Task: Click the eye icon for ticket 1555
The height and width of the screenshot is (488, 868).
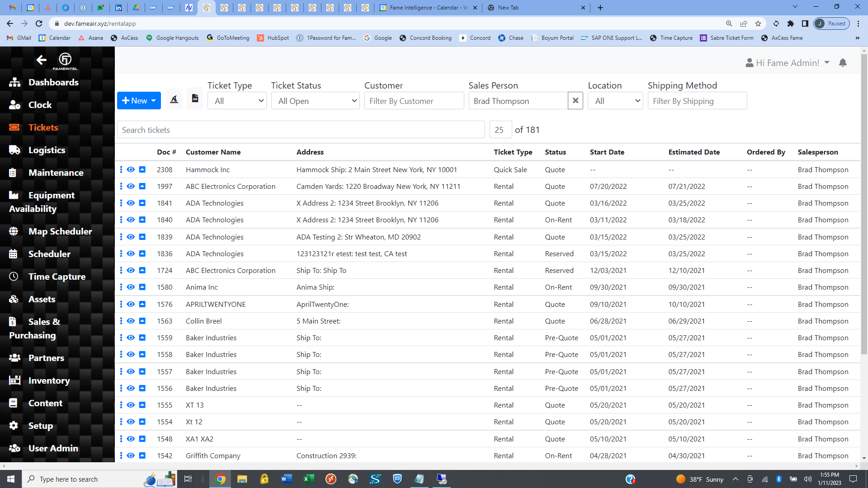Action: pyautogui.click(x=131, y=405)
